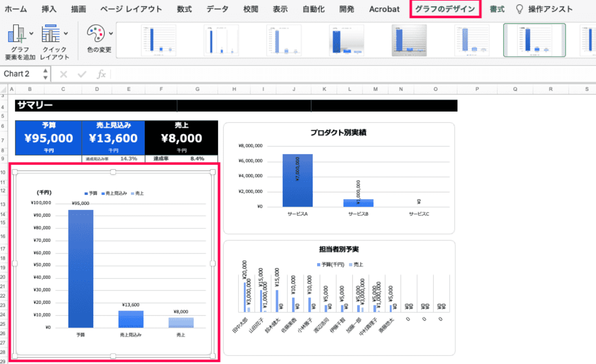Choose the gray-background chart style thumbnail
The width and height of the screenshot is (596, 364).
point(409,40)
